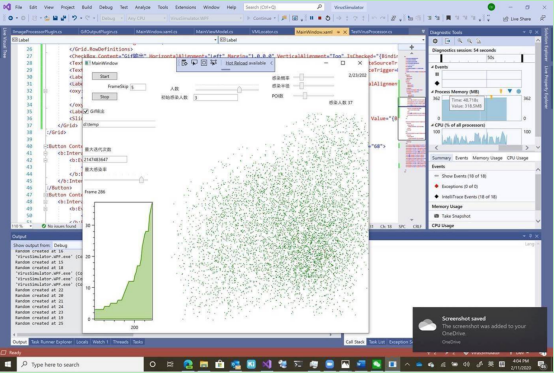Collapse the Events section in Diagnostic Tools
This screenshot has width=554, height=373.
coord(433,67)
